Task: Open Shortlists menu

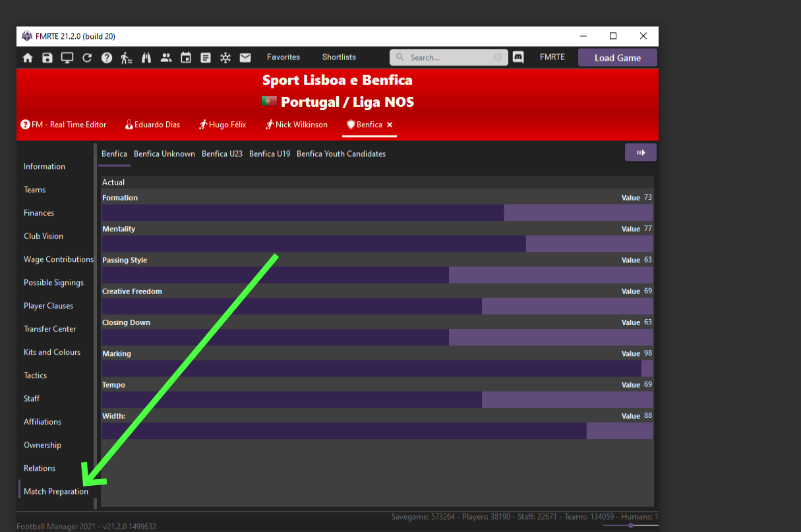Action: 339,57
